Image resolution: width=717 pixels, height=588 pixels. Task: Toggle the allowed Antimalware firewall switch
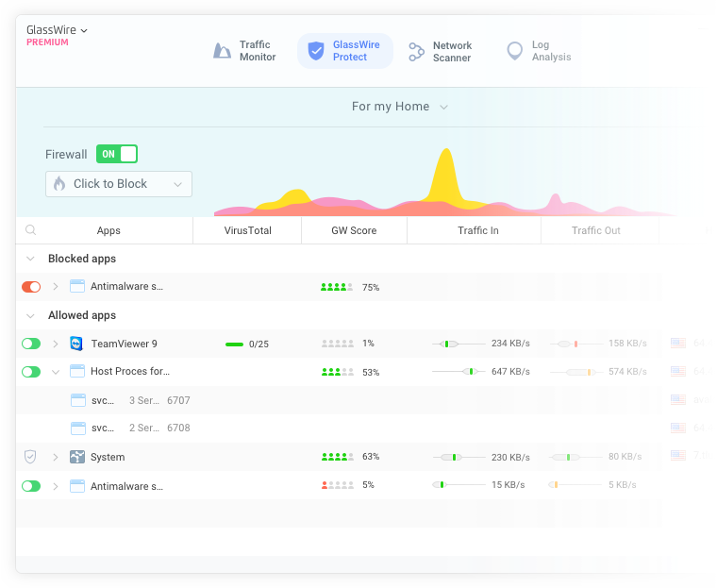pyautogui.click(x=31, y=486)
